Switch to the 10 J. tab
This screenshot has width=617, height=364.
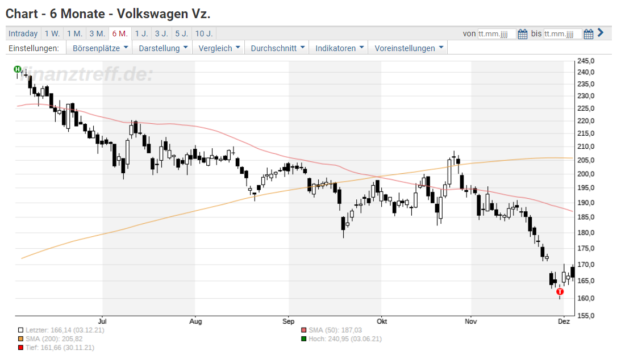pyautogui.click(x=204, y=34)
